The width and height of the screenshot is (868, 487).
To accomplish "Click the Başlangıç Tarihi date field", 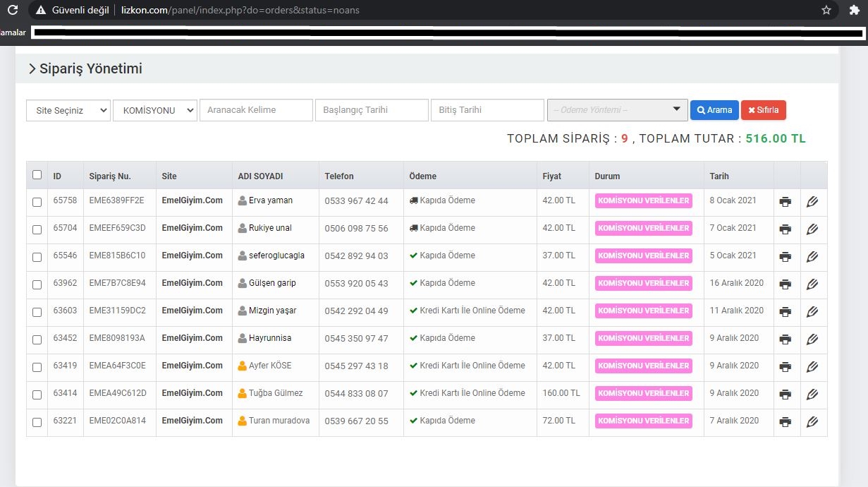I will (372, 110).
